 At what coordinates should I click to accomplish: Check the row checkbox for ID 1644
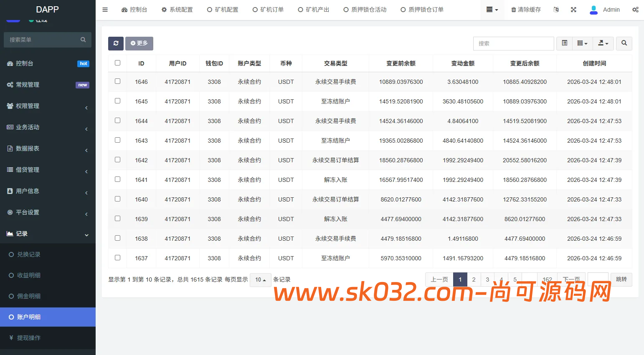point(117,121)
